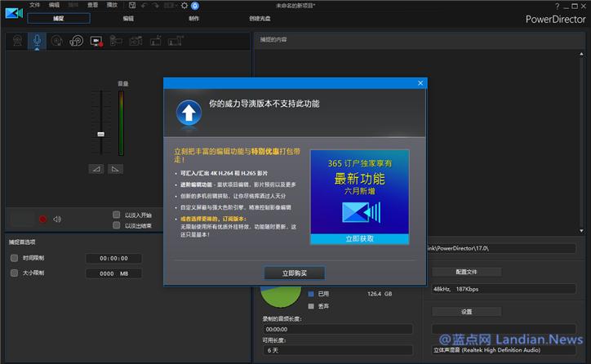Switch to the 制作 tab

193,18
